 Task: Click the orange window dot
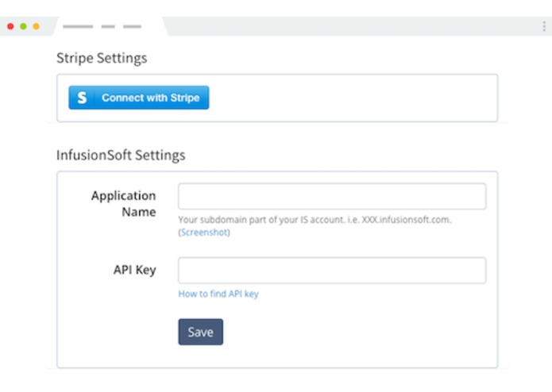[x=36, y=26]
